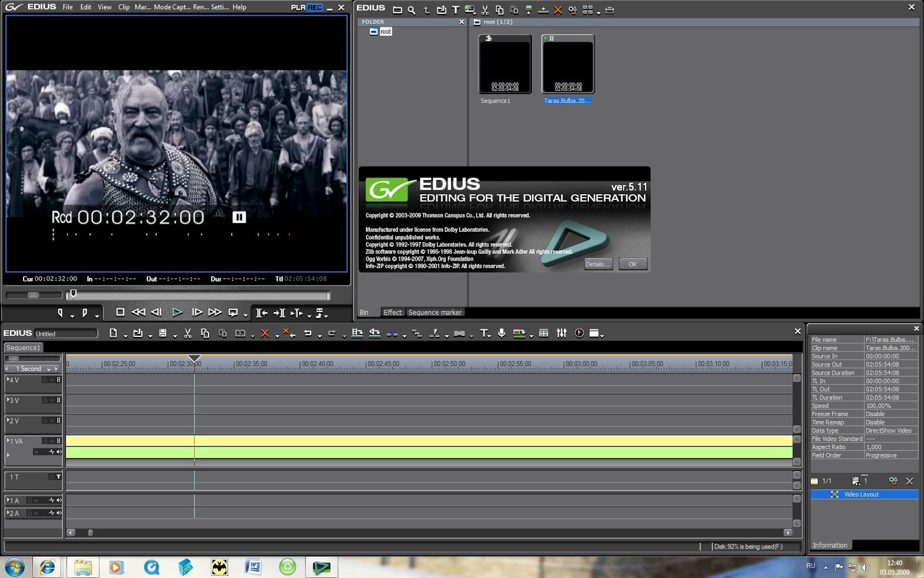Click the new sequence icon in timeline toolbar

tap(113, 333)
